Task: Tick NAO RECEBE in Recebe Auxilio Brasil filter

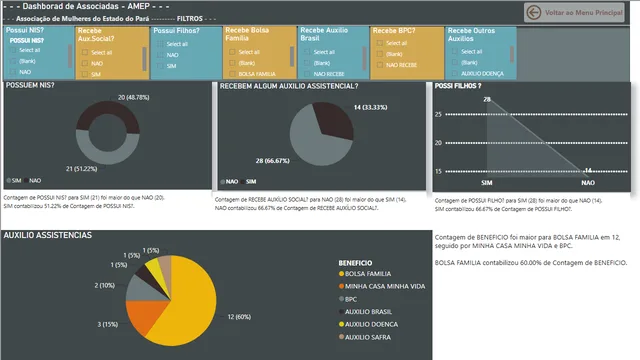Action: (307, 74)
